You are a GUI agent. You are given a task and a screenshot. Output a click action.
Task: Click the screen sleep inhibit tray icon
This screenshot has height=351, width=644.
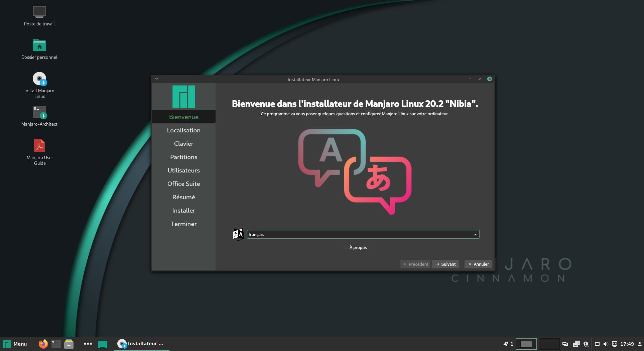pos(615,344)
